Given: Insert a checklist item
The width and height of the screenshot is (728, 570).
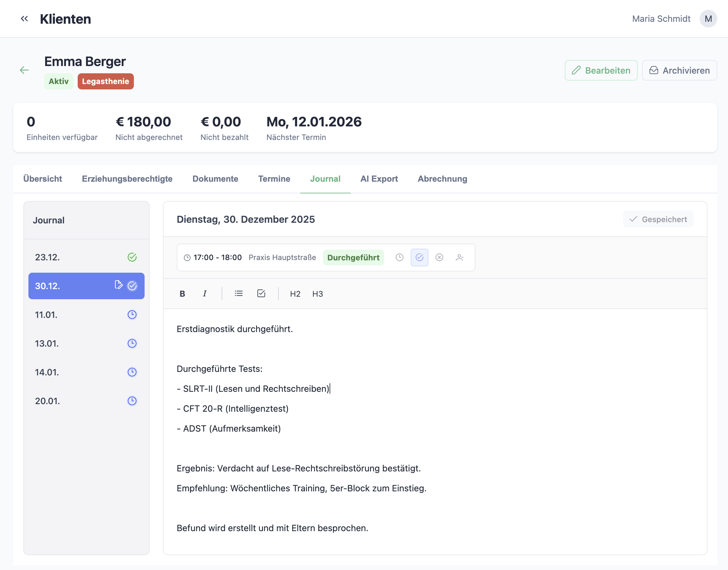Looking at the screenshot, I should click(x=261, y=294).
